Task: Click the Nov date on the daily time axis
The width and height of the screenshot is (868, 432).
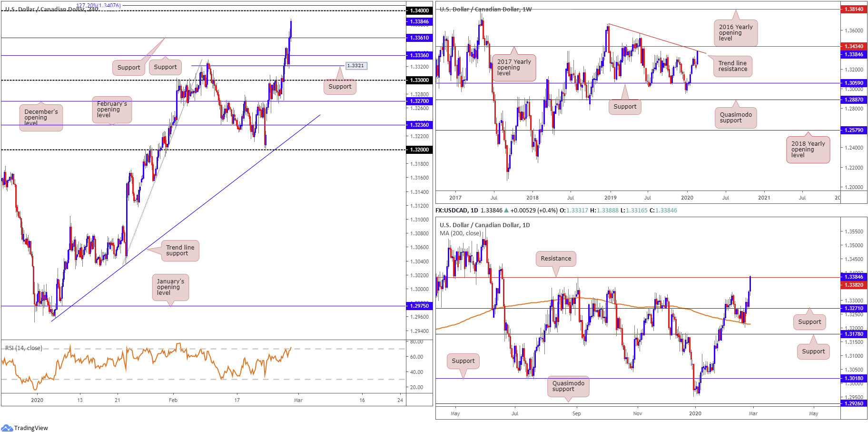Action: [638, 413]
